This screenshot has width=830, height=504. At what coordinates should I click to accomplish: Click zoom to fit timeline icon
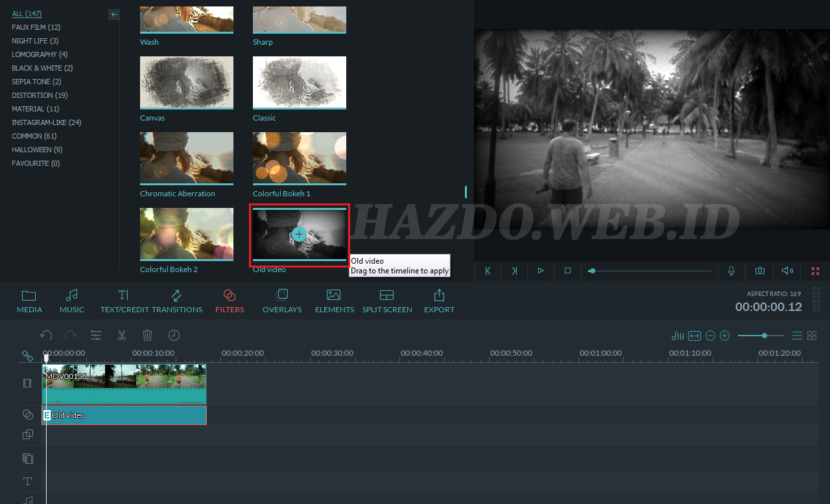pos(694,336)
